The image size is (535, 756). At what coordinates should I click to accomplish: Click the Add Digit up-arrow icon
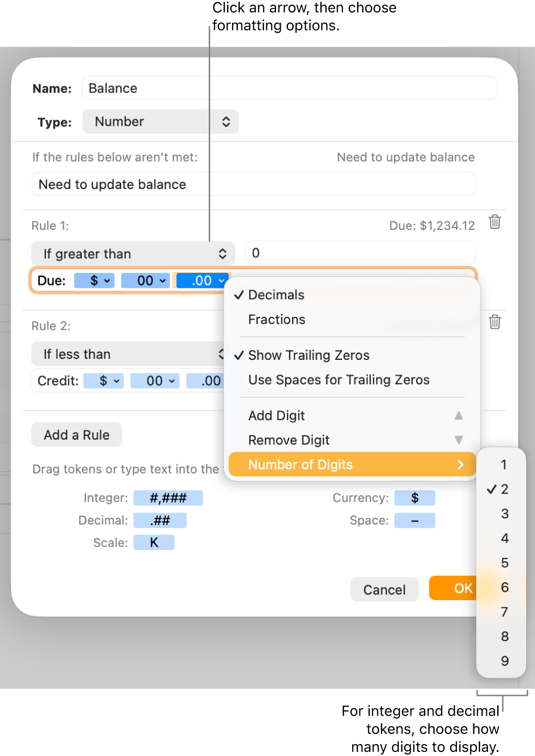[459, 415]
